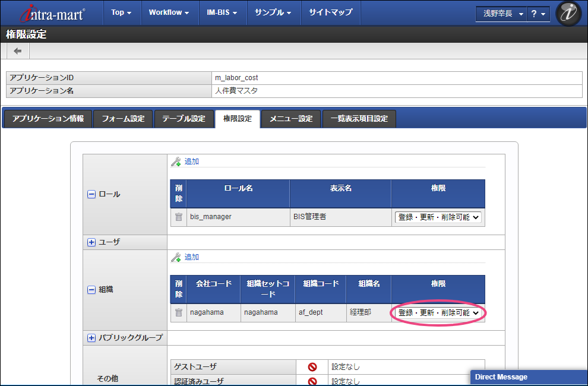588x386 pixels.
Task: Delete the bis_manager role with trash icon
Action: (x=179, y=217)
